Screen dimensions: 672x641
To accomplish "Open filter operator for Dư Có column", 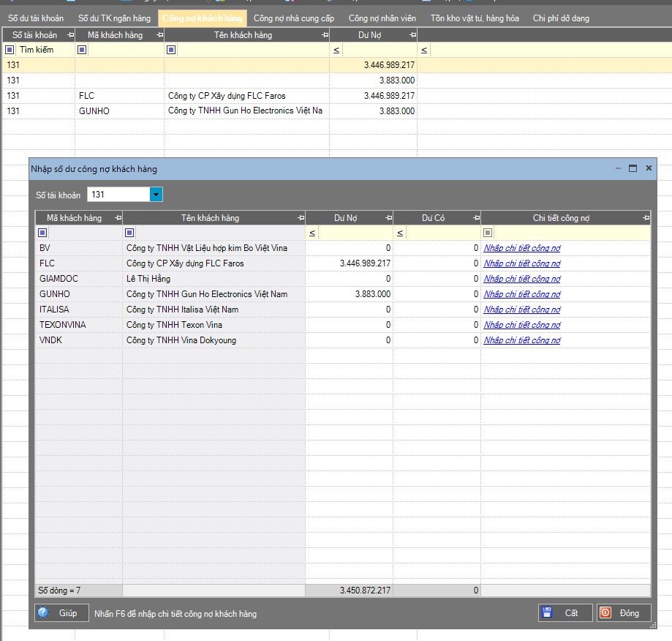I will pyautogui.click(x=400, y=233).
